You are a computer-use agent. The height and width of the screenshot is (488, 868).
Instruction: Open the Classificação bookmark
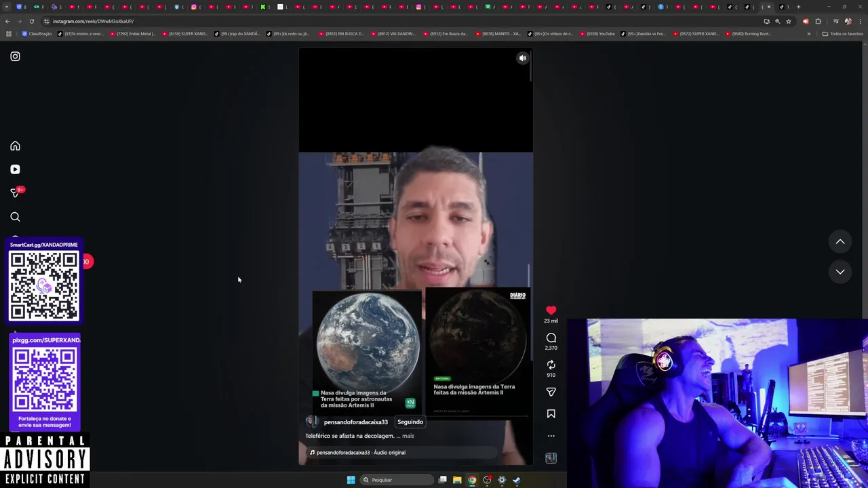pyautogui.click(x=37, y=34)
